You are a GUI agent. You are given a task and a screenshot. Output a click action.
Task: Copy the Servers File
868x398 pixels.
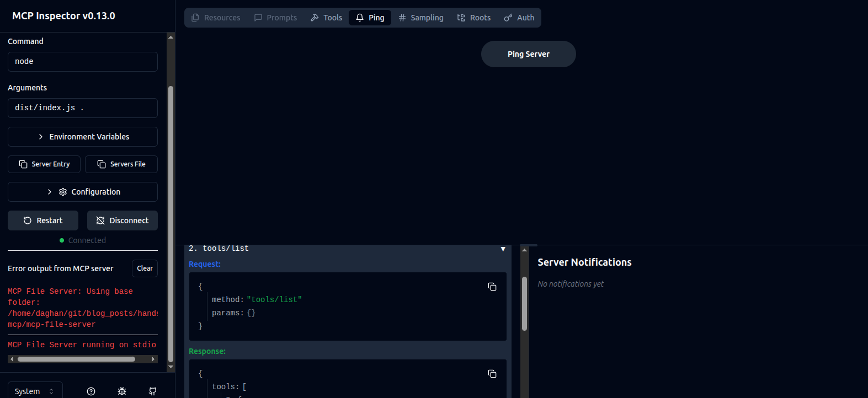click(x=121, y=164)
